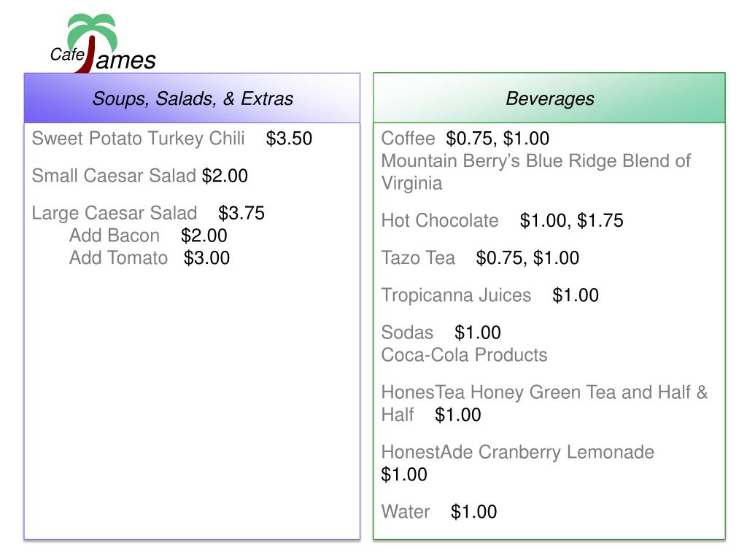Choose the Small Caesar Salad entry
747x560 pixels.
[114, 176]
